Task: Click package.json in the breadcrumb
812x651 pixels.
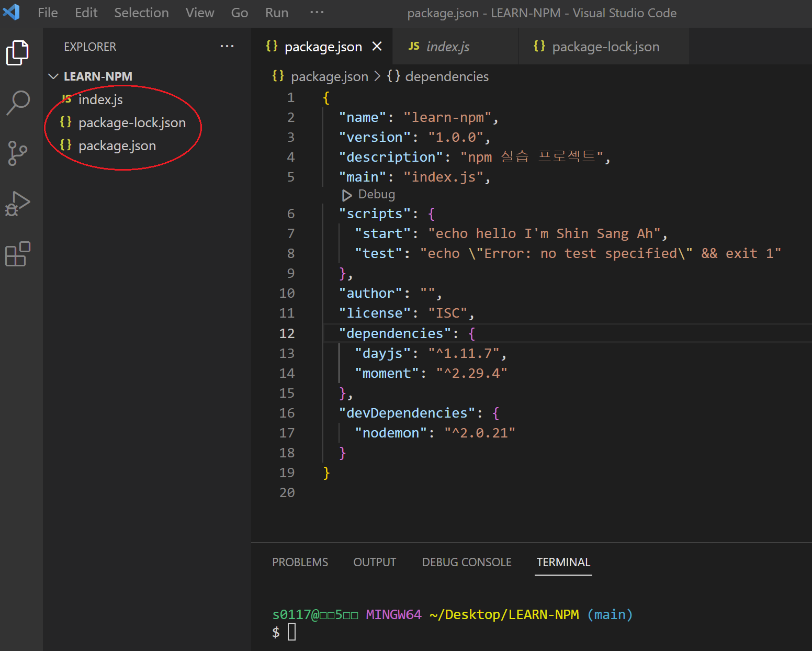Action: [330, 76]
